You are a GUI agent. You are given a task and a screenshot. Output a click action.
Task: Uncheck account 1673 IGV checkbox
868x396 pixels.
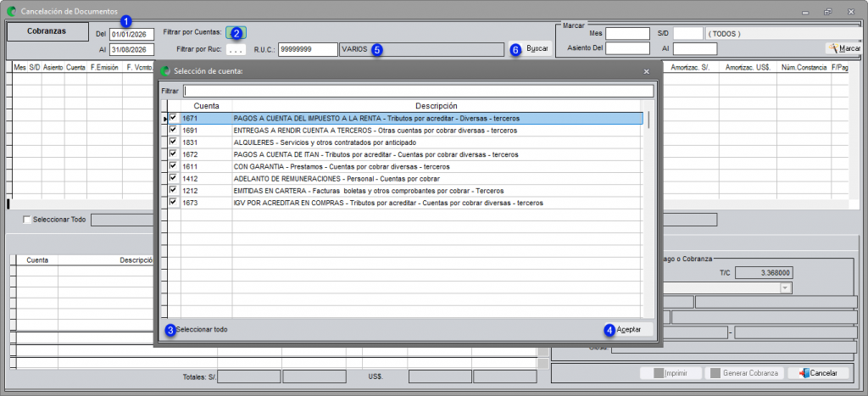tap(173, 203)
